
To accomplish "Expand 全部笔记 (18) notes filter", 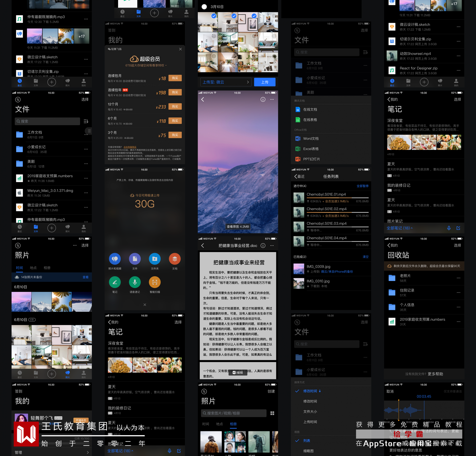I will pyautogui.click(x=400, y=228).
